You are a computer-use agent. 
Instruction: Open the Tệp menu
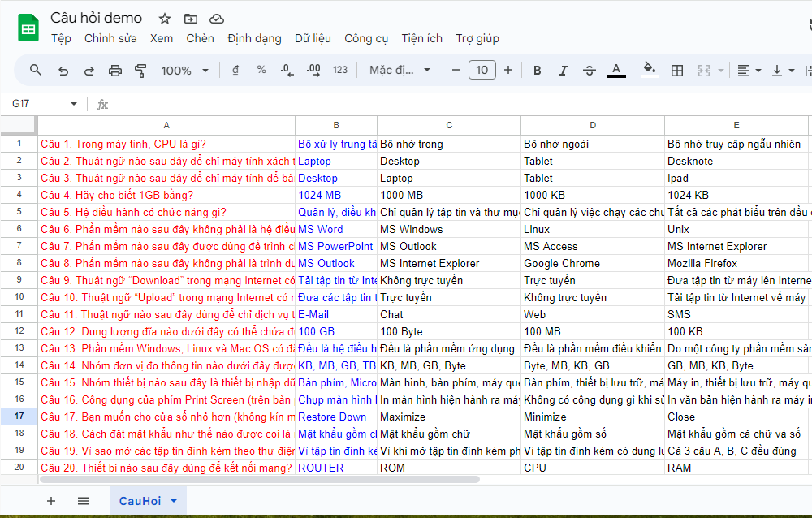point(61,39)
